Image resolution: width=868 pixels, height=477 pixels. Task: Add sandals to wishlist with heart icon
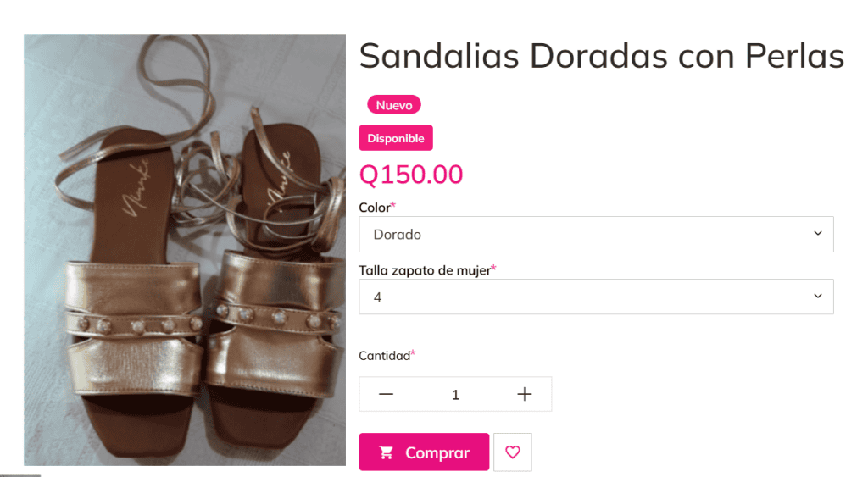click(x=513, y=452)
